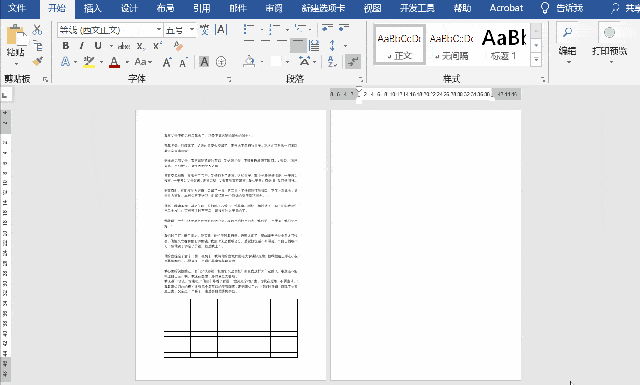Insert a numbered list
The image size is (640, 385).
click(274, 29)
